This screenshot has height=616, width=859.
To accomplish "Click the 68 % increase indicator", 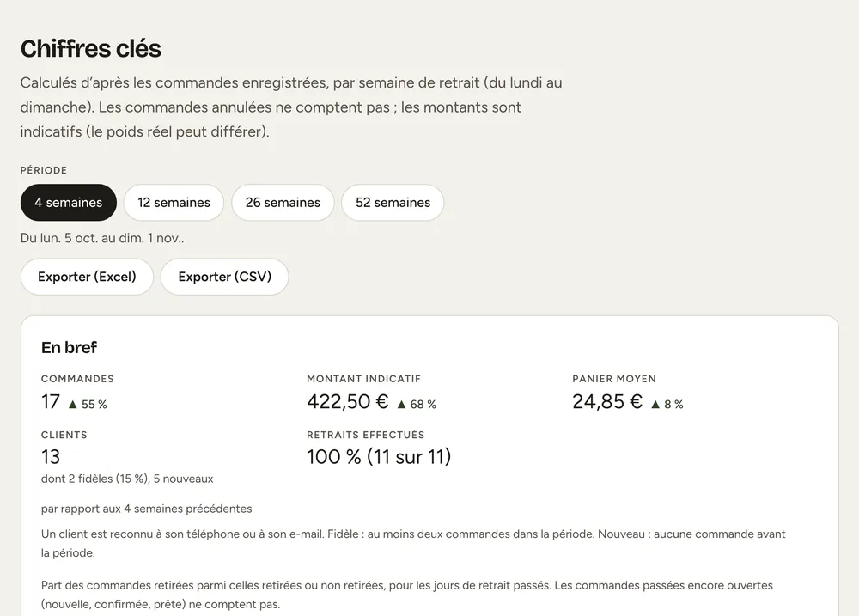I will point(417,405).
